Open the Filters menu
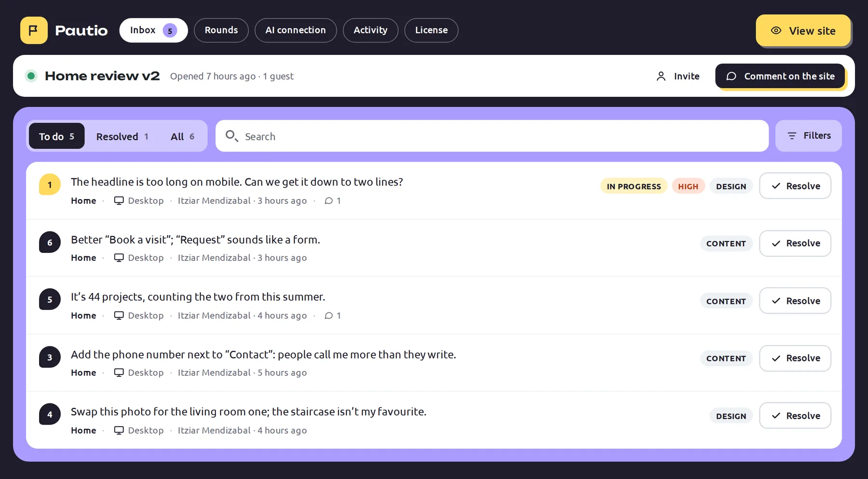Image resolution: width=868 pixels, height=479 pixels. [x=809, y=136]
